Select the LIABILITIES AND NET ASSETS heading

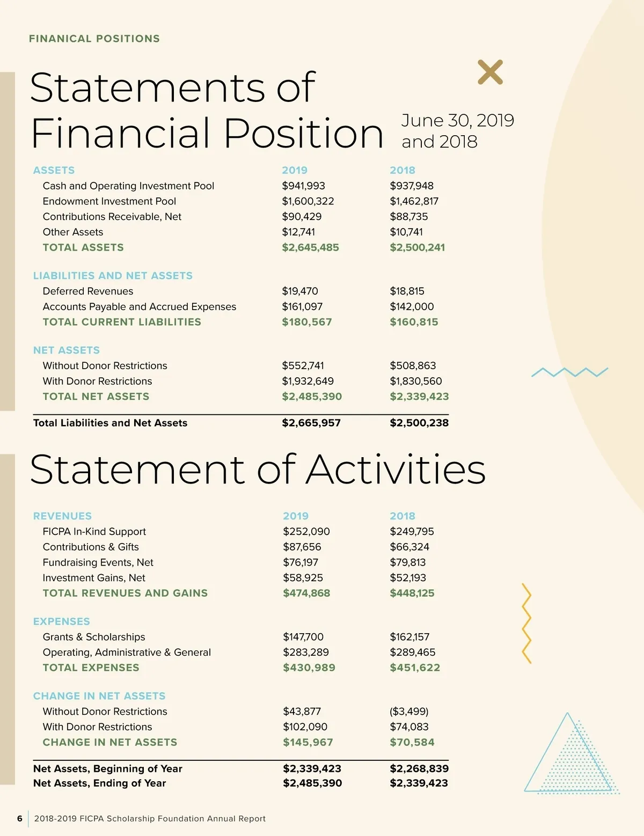click(x=113, y=276)
